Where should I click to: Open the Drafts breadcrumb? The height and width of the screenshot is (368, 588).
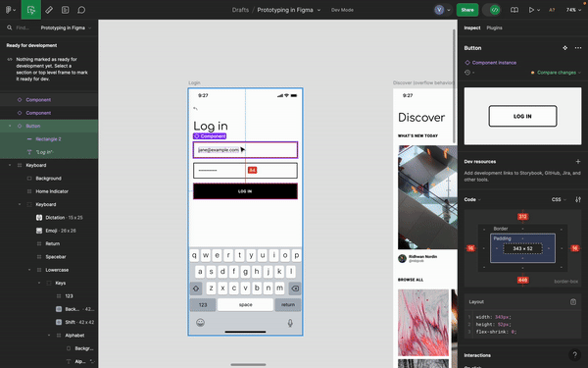point(240,10)
